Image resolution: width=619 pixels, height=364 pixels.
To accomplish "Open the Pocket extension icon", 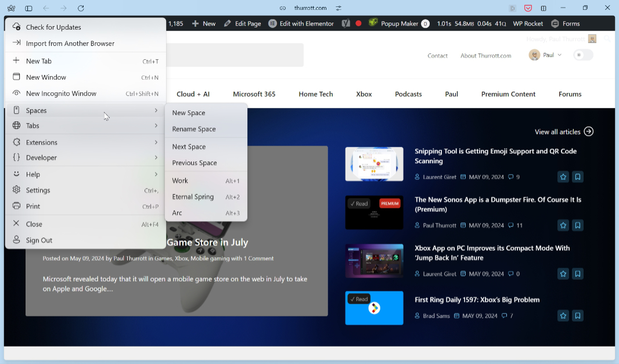I will click(528, 8).
